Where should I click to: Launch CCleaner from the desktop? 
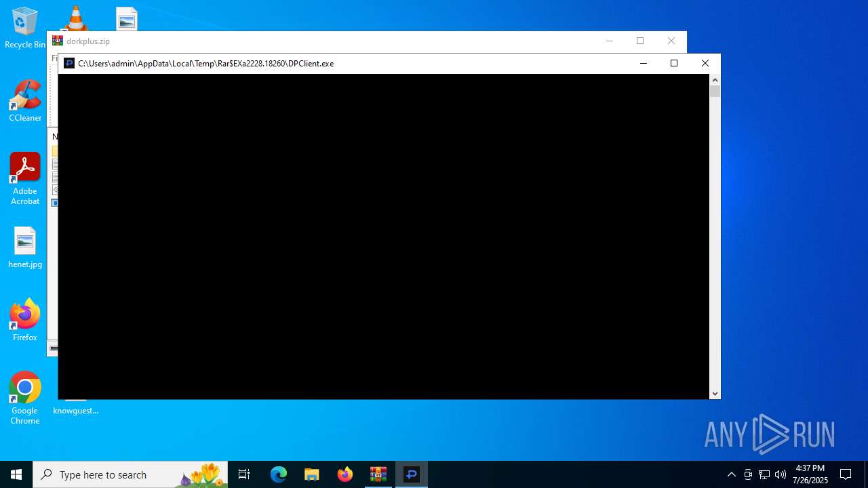coord(25,101)
